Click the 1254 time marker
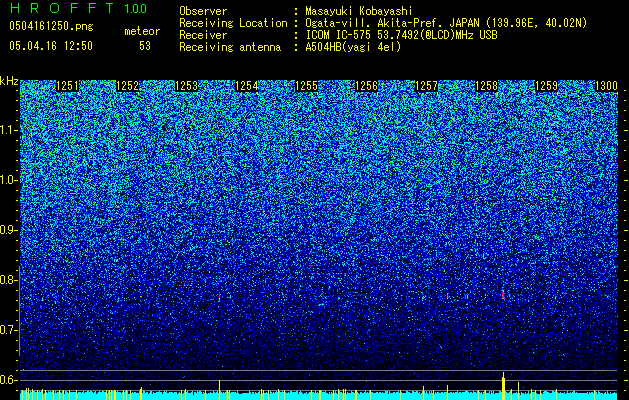Image resolution: width=629 pixels, height=400 pixels. [246, 86]
